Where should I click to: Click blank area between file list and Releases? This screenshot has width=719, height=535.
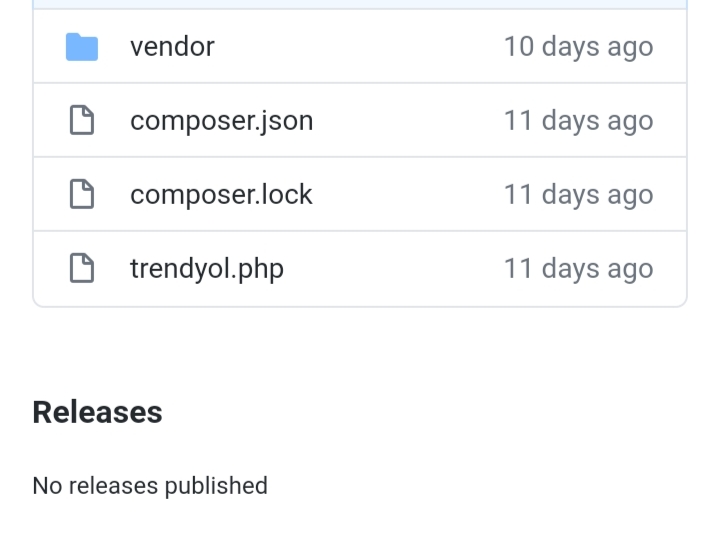pyautogui.click(x=360, y=350)
